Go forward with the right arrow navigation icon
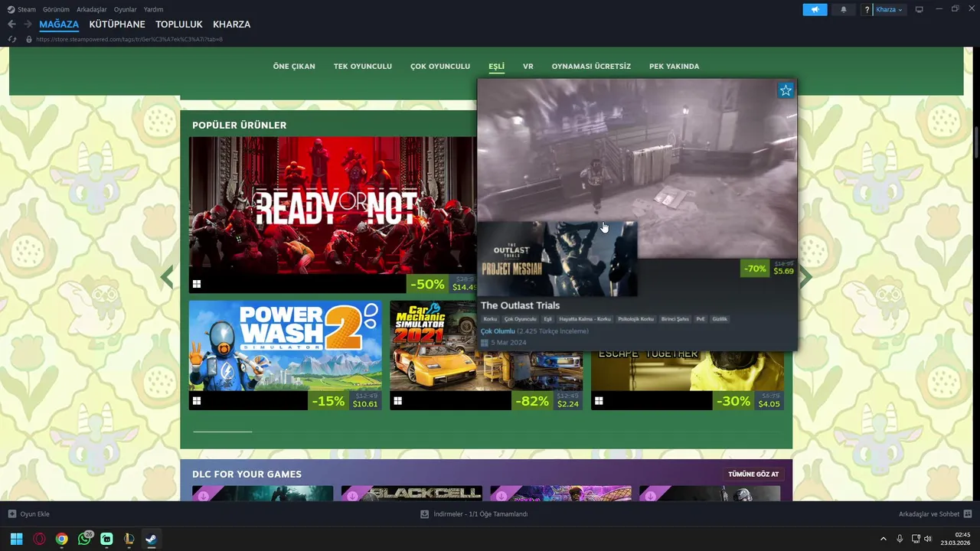The width and height of the screenshot is (980, 551). coord(28,24)
